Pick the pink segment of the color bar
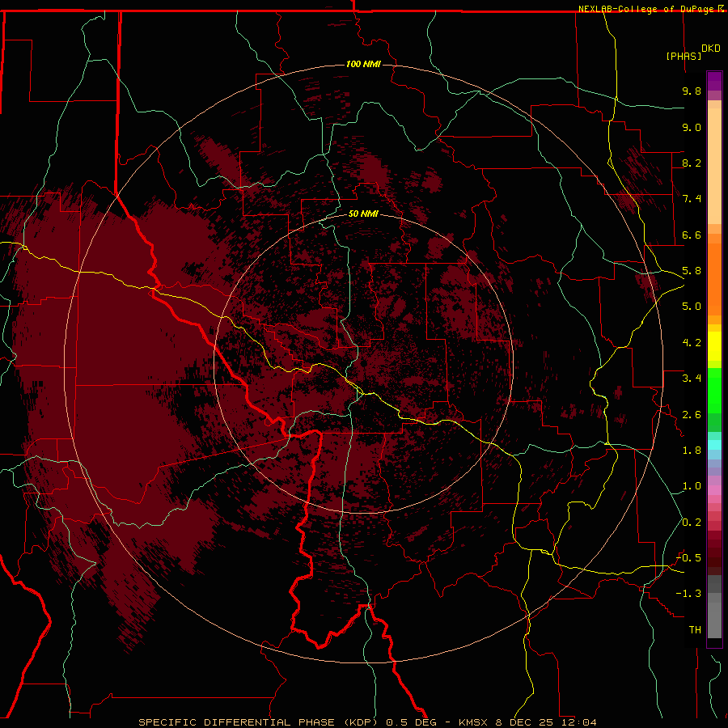Image resolution: width=728 pixels, height=728 pixels. tap(714, 490)
